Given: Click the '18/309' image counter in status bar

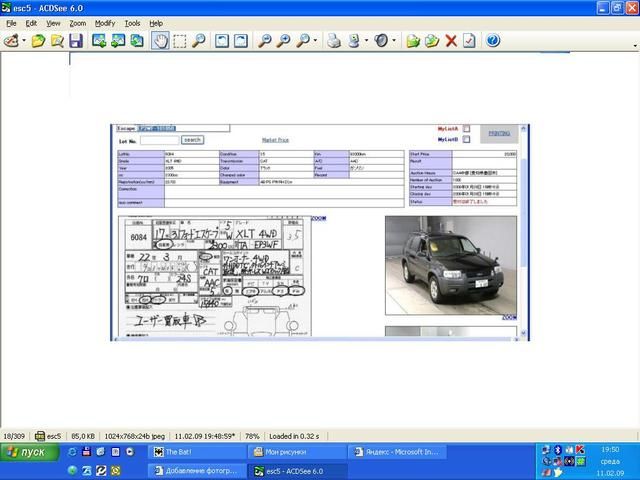Looking at the screenshot, I should 14,436.
